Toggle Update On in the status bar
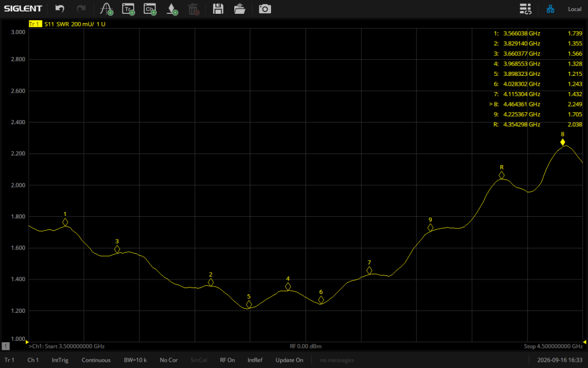 coord(289,360)
